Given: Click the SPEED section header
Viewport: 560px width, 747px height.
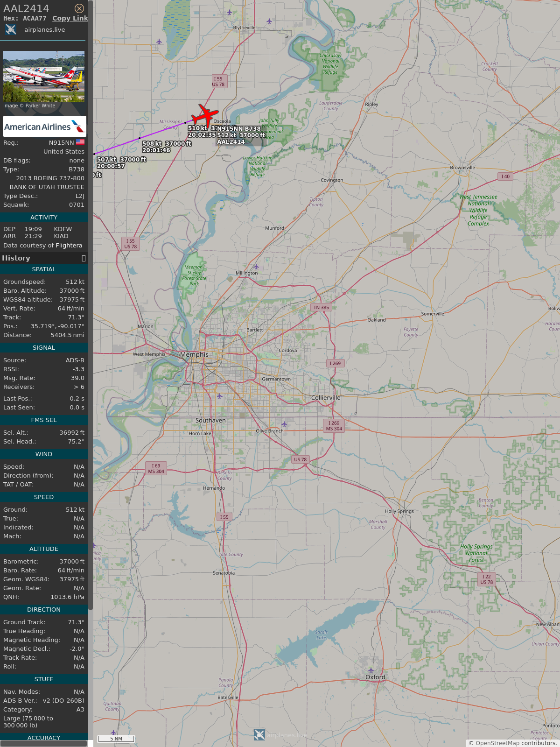Looking at the screenshot, I should 44,497.
